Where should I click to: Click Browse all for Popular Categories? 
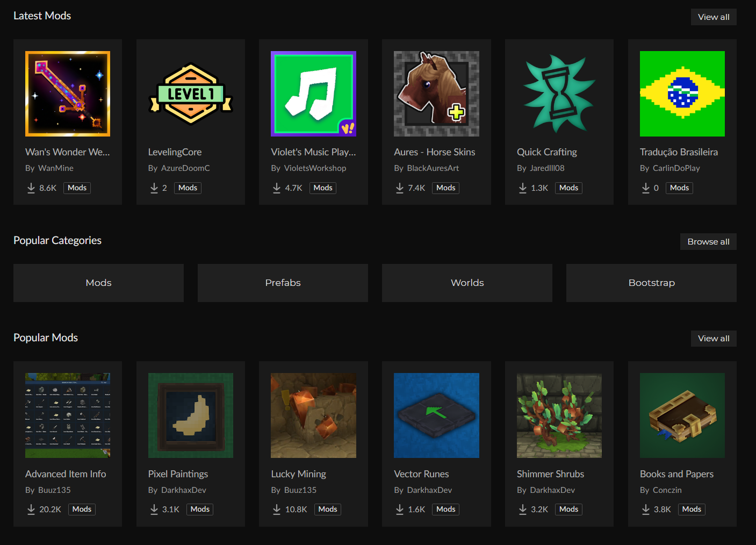click(x=708, y=241)
